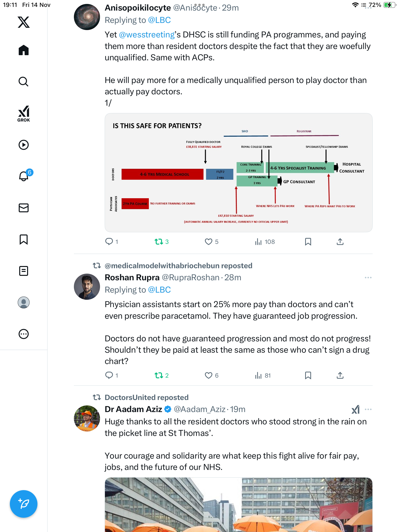Open more options on Roshan Rupra's post
This screenshot has height=532, width=399.
(368, 278)
